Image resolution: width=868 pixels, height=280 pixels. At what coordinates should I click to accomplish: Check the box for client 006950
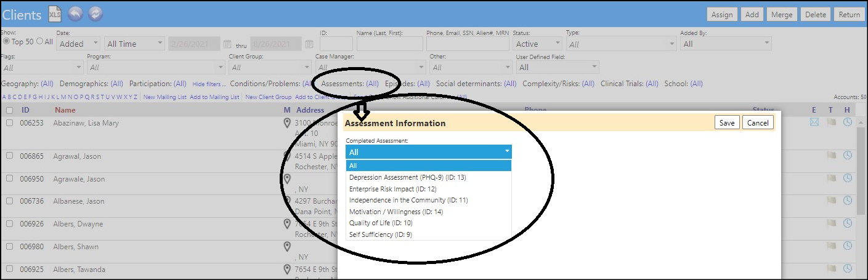pyautogui.click(x=9, y=179)
